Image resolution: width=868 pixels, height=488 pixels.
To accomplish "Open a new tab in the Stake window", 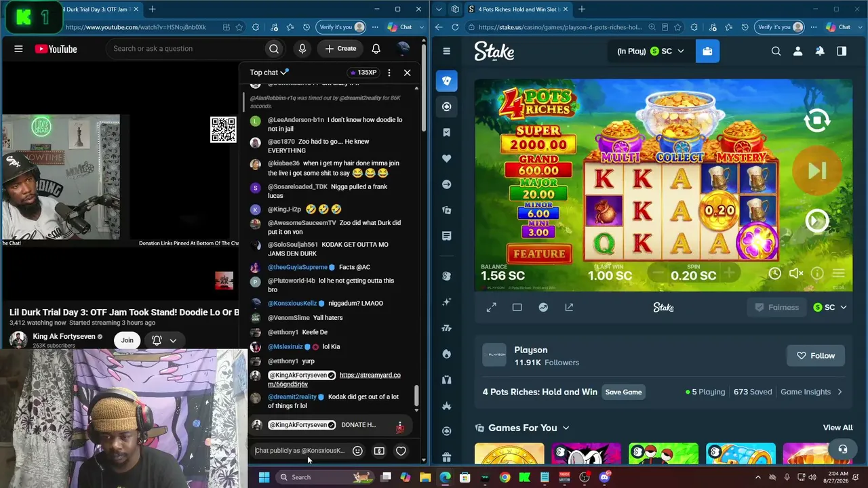I will [582, 9].
